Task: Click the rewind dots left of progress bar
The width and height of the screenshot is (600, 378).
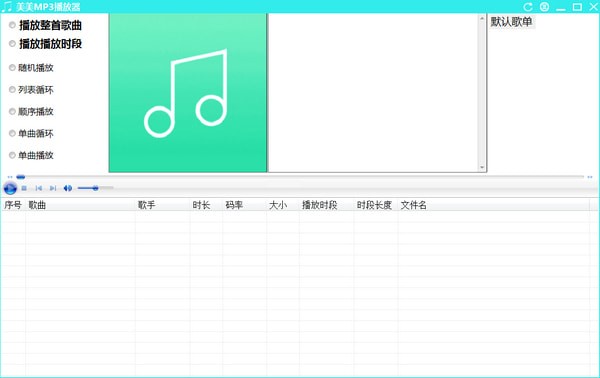Action: tap(10, 177)
